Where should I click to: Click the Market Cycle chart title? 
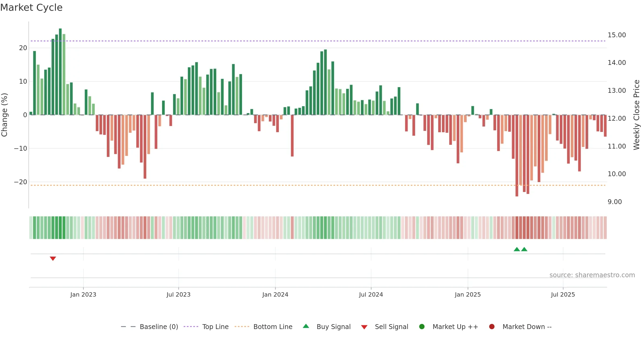click(x=31, y=8)
